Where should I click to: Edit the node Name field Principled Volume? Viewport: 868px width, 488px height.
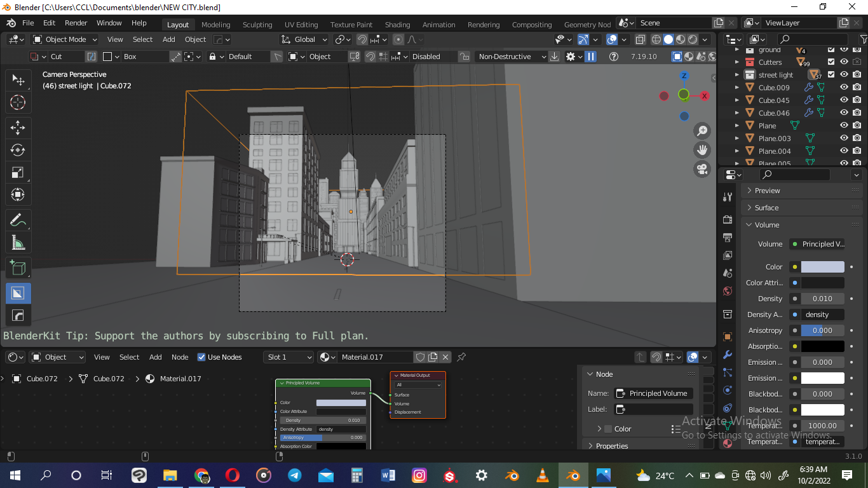[x=654, y=393]
